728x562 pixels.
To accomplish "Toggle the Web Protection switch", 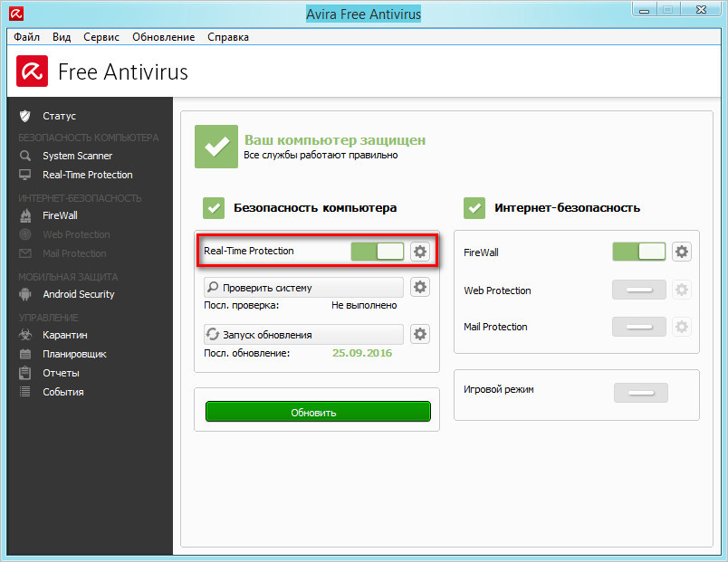I will 639,291.
